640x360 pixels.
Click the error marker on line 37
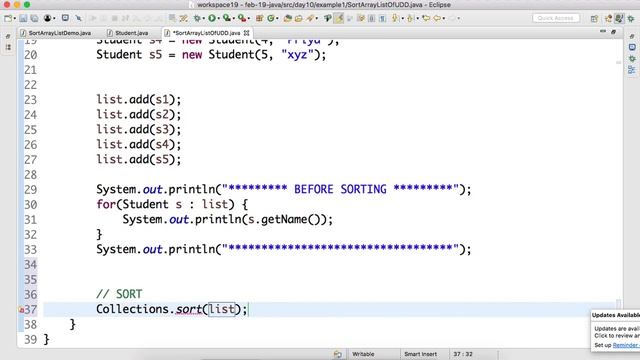(x=21, y=310)
